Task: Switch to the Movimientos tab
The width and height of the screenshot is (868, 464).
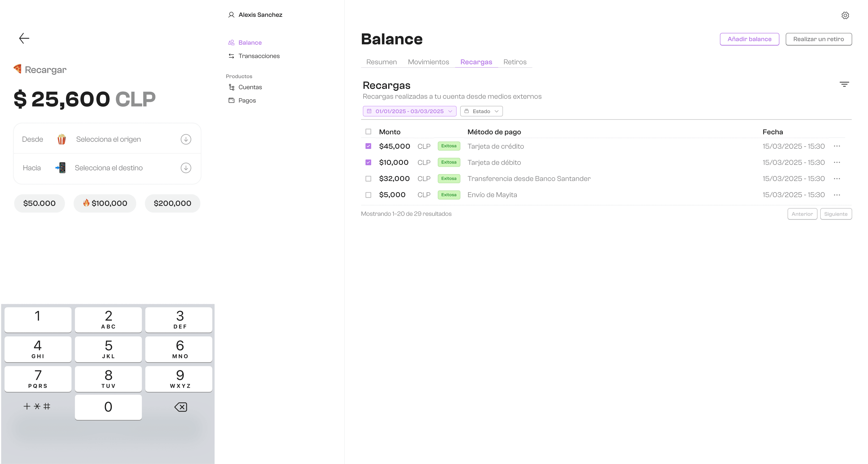Action: (428, 62)
